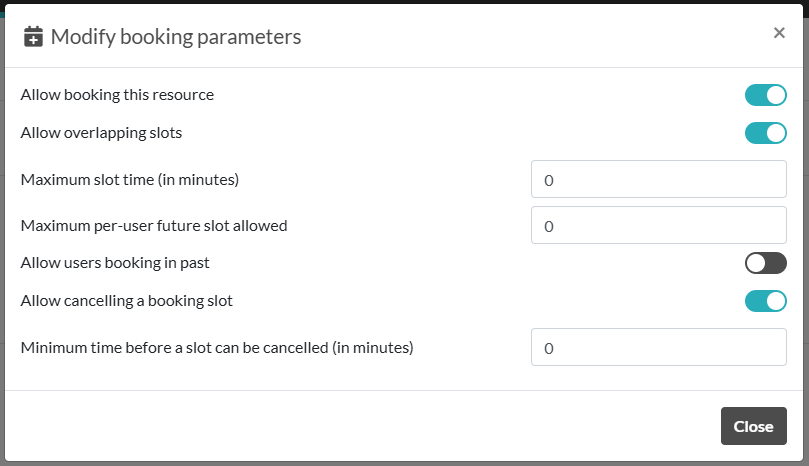
Task: Click the Allow booking this resource label
Action: 117,95
